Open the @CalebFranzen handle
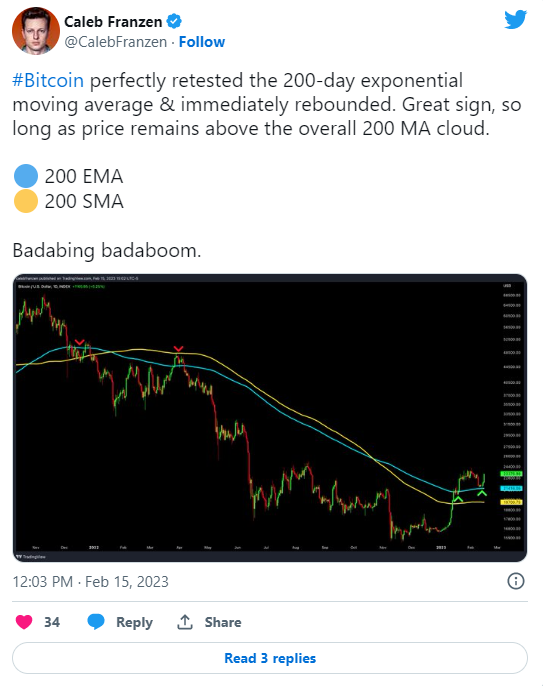 click(x=116, y=42)
